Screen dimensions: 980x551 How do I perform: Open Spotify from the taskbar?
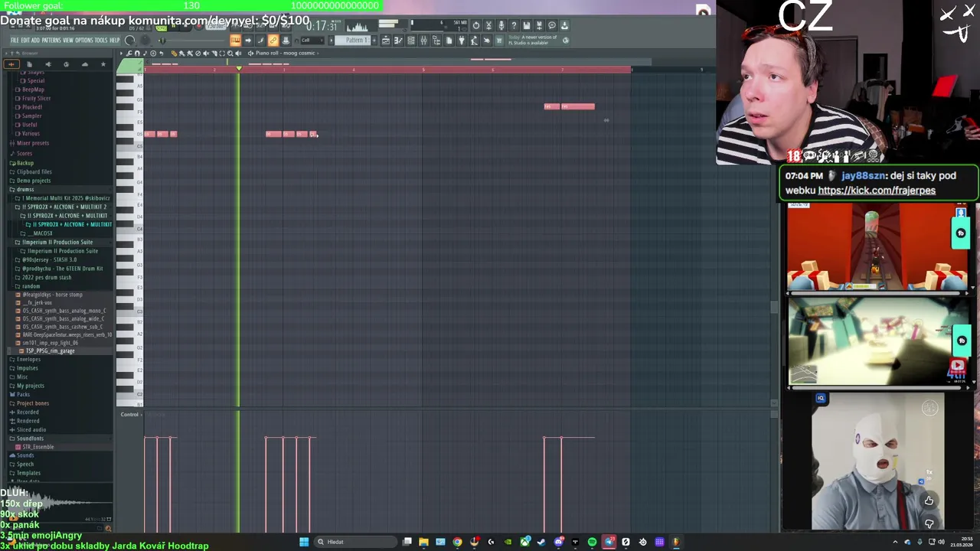(x=592, y=542)
